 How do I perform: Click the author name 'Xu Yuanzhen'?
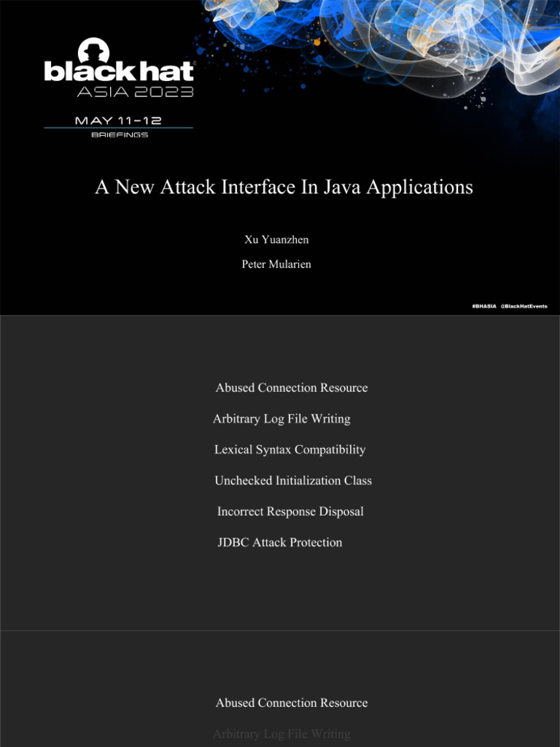(x=276, y=239)
